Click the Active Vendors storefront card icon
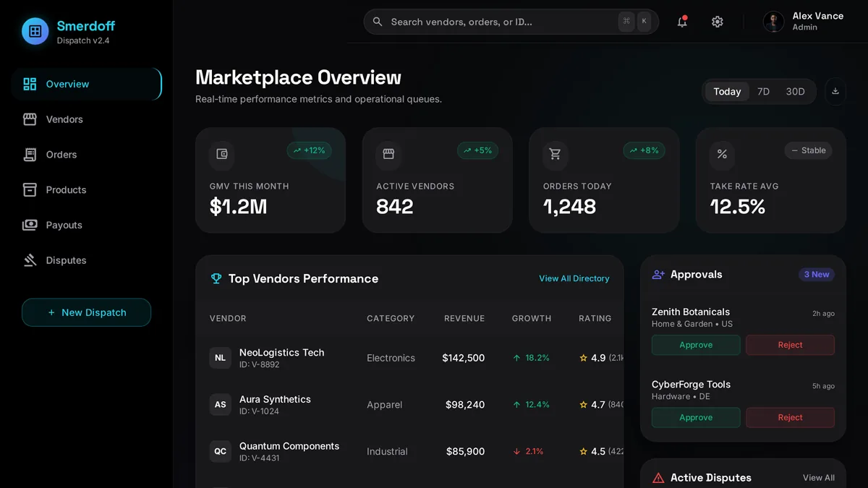Viewport: 868px width, 488px height. [x=388, y=154]
